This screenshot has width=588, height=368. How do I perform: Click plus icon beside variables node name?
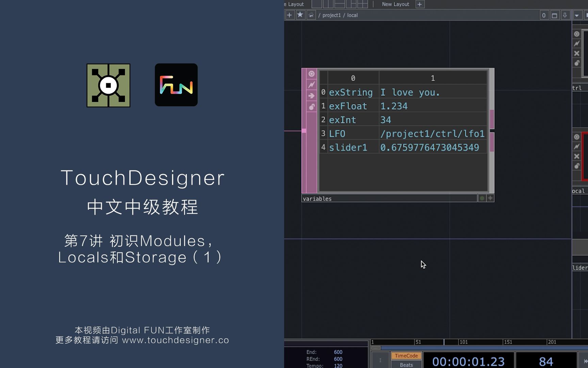(x=490, y=198)
